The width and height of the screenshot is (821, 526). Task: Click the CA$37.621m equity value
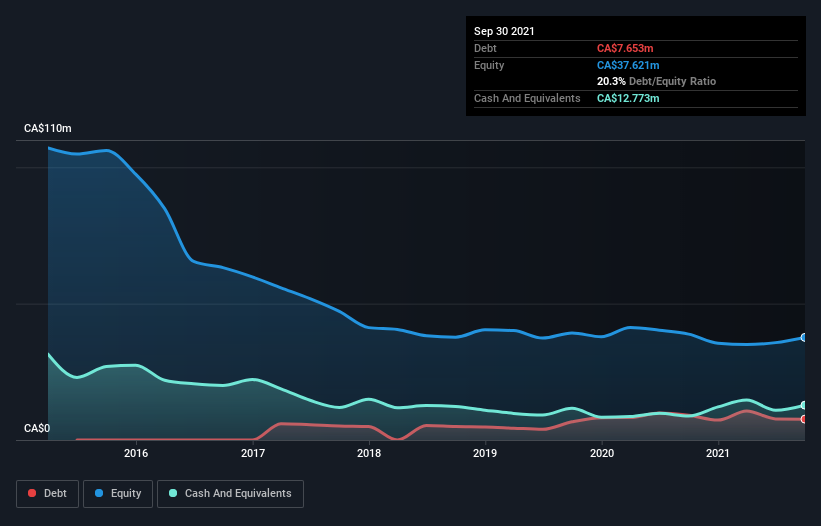[x=628, y=65]
